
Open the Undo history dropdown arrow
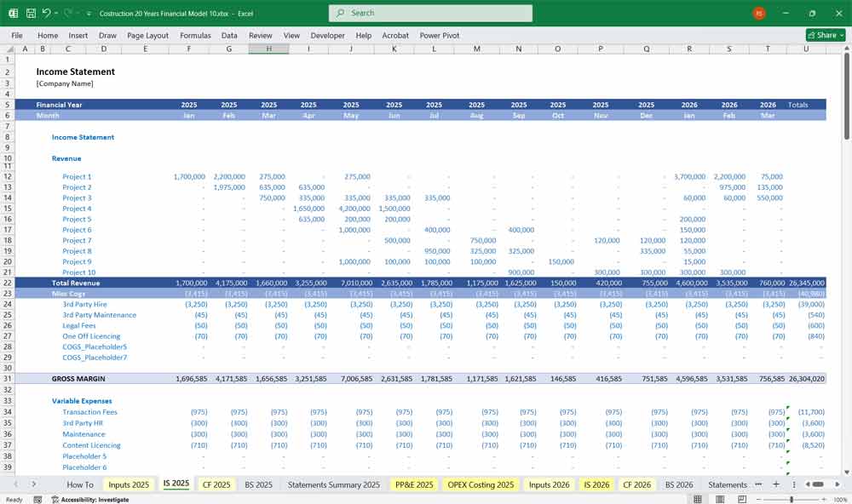coord(55,13)
